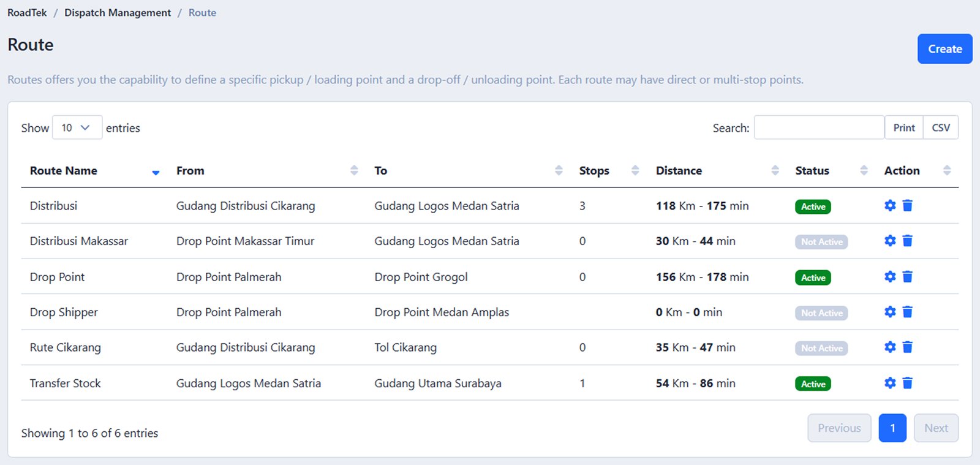
Task: Sort table by Route Name column
Action: pyautogui.click(x=64, y=171)
